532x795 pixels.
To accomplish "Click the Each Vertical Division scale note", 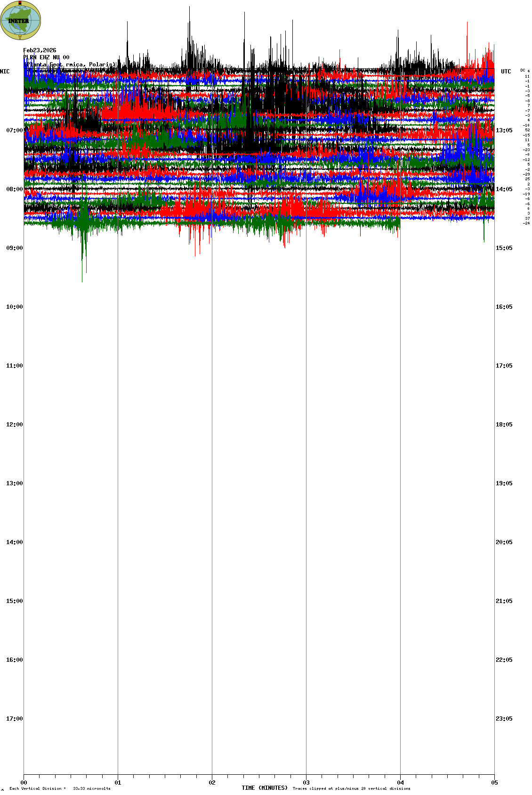I will [x=60, y=788].
